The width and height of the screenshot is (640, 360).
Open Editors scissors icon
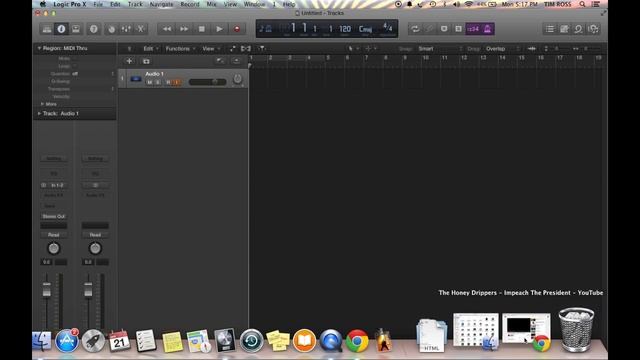140,29
